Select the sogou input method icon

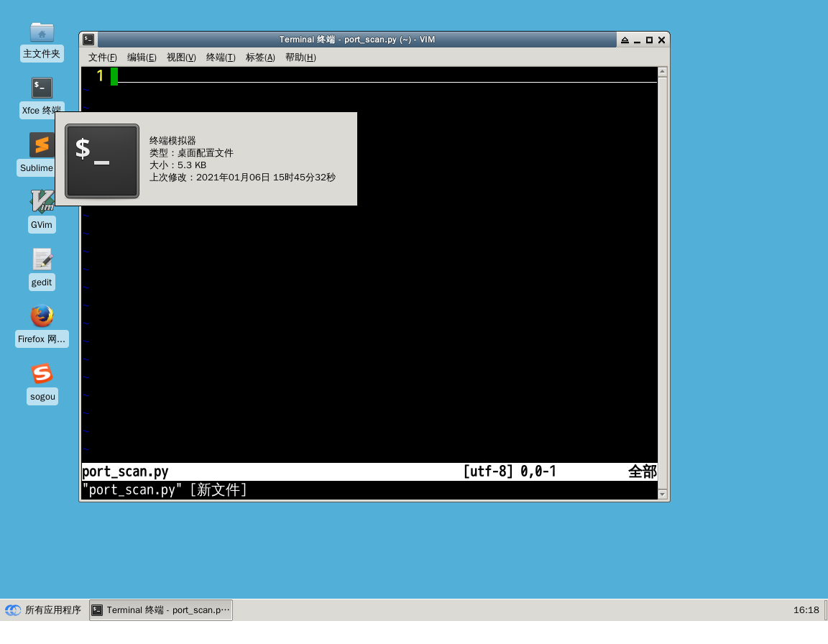(42, 374)
